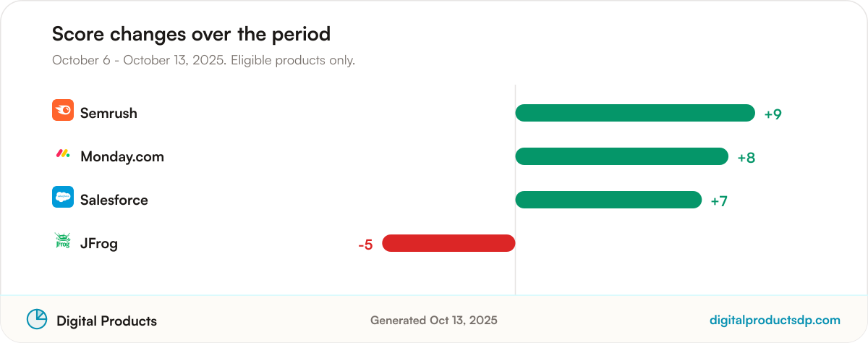Image resolution: width=868 pixels, height=343 pixels.
Task: Click the chart title 'Score changes over the period'
Action: (191, 34)
